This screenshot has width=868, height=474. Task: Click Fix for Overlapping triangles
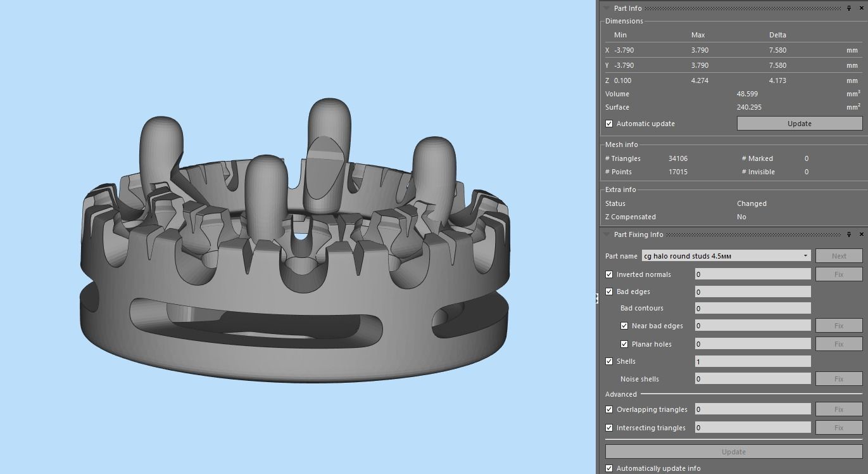pyautogui.click(x=839, y=409)
